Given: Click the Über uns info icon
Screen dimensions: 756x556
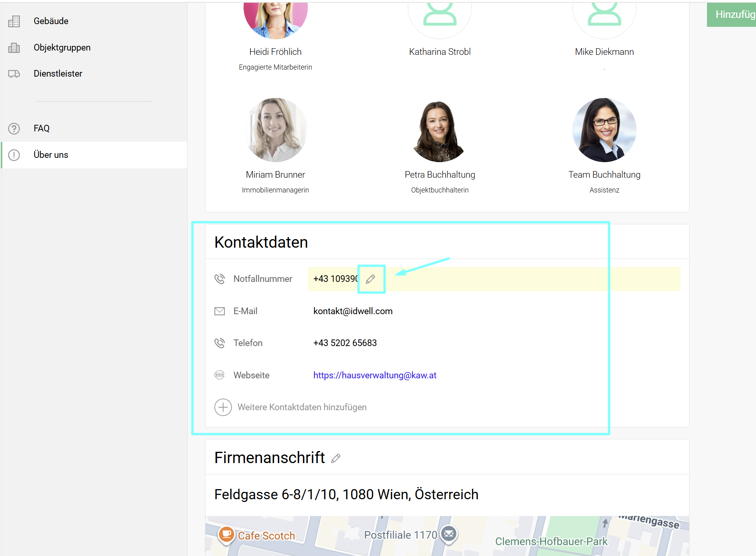Looking at the screenshot, I should [14, 155].
